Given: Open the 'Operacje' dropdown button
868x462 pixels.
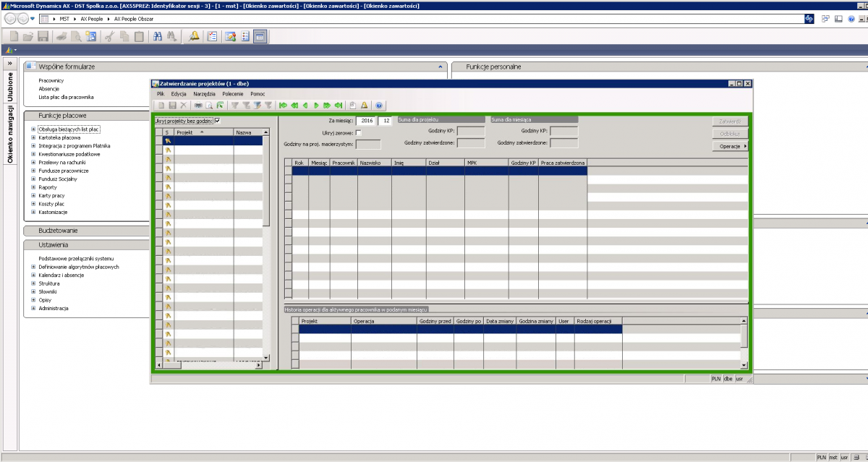Looking at the screenshot, I should [730, 146].
